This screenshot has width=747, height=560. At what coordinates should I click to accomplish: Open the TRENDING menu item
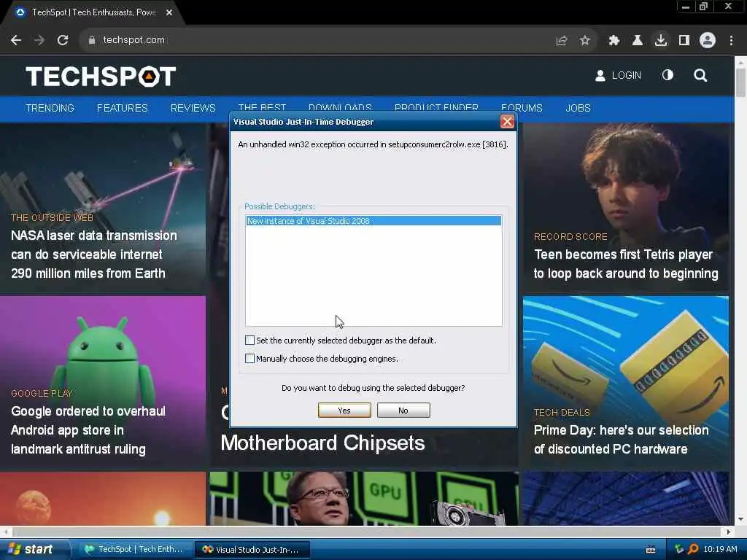click(x=50, y=108)
